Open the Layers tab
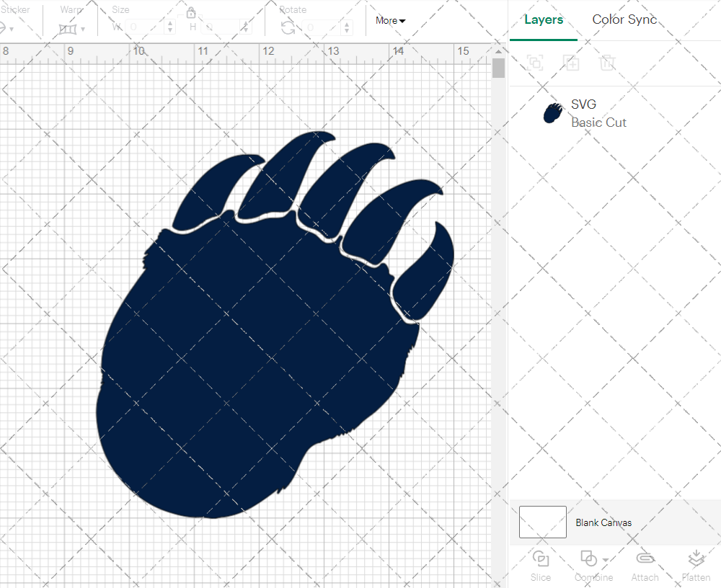 [544, 19]
